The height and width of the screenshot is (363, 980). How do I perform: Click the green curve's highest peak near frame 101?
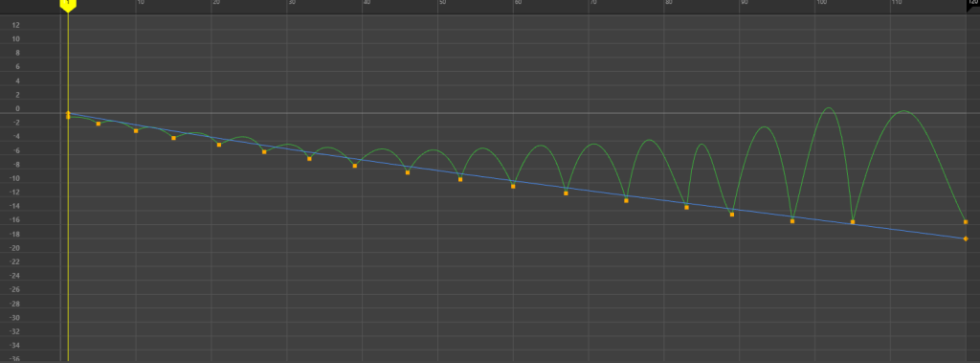[x=828, y=107]
